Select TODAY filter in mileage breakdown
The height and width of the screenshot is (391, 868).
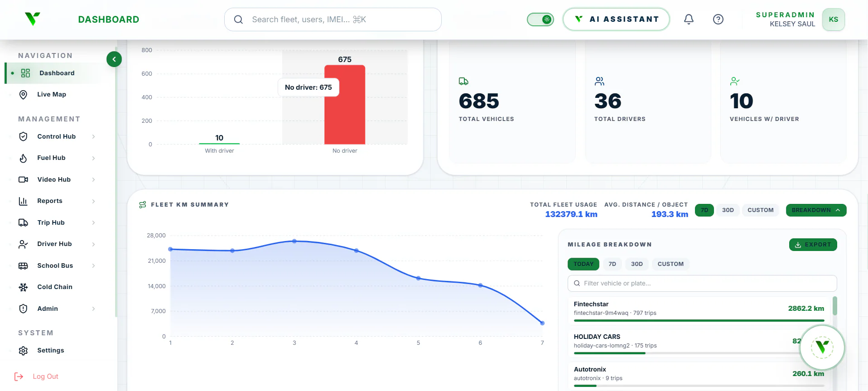click(583, 264)
